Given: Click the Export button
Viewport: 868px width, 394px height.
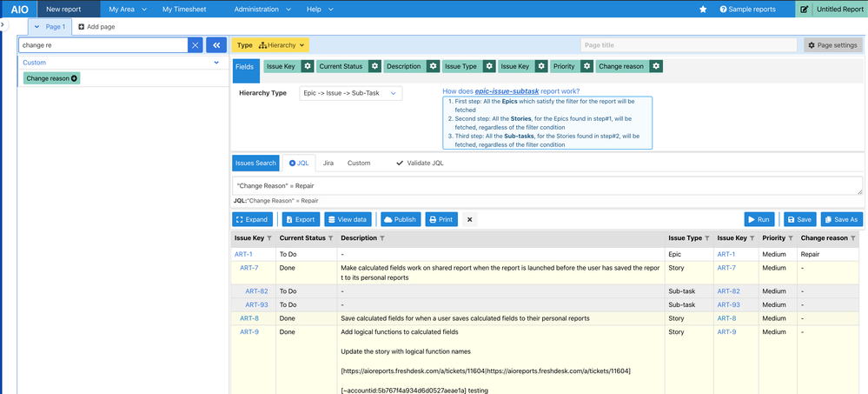Looking at the screenshot, I should pyautogui.click(x=301, y=220).
